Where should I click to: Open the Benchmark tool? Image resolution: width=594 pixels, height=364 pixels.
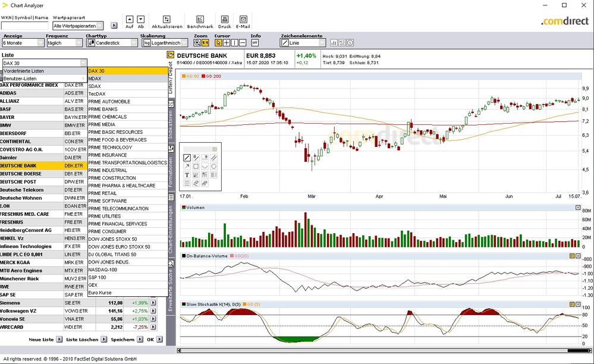[x=200, y=20]
